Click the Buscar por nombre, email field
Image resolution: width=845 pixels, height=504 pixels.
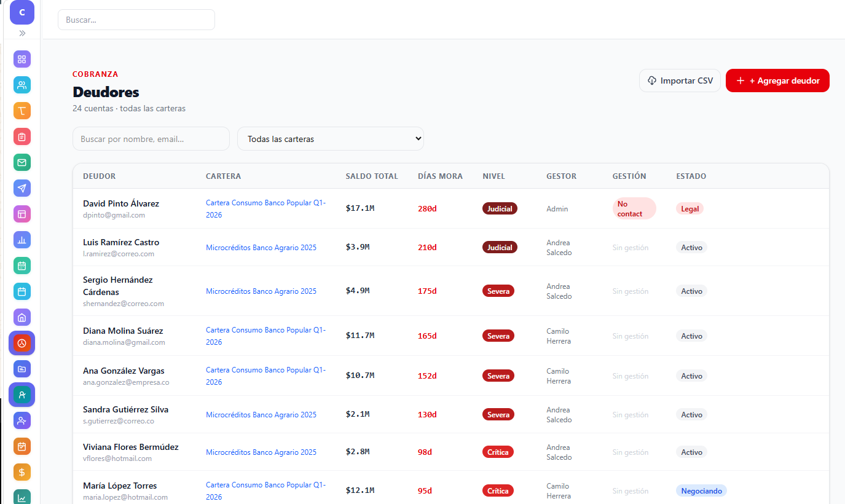151,139
